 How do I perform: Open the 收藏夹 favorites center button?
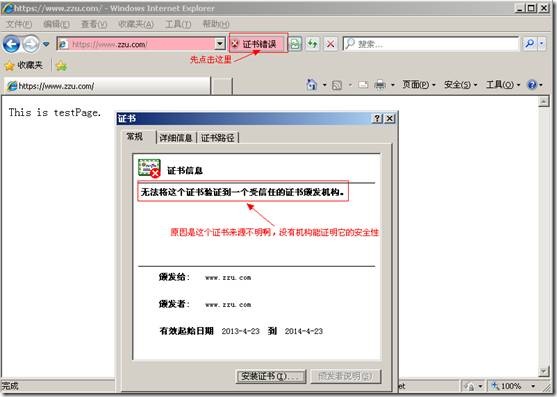click(23, 65)
